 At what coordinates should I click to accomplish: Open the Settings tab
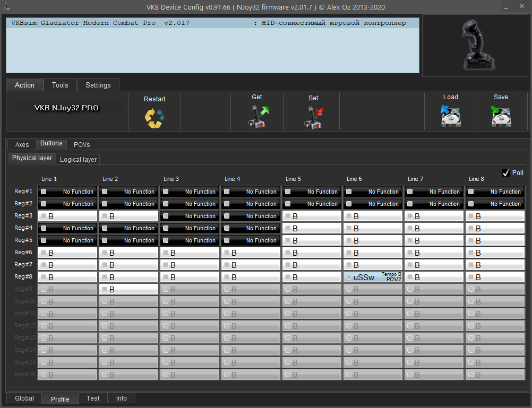98,85
